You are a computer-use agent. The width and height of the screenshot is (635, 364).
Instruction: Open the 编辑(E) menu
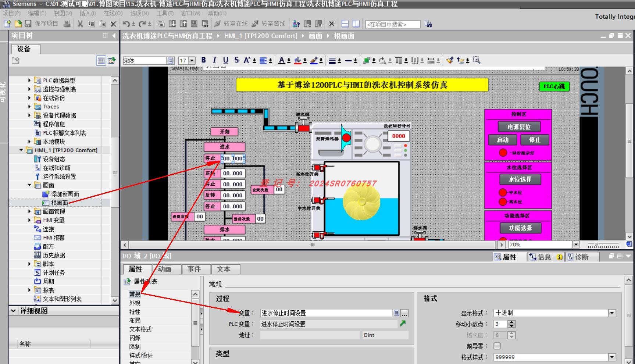(x=37, y=13)
